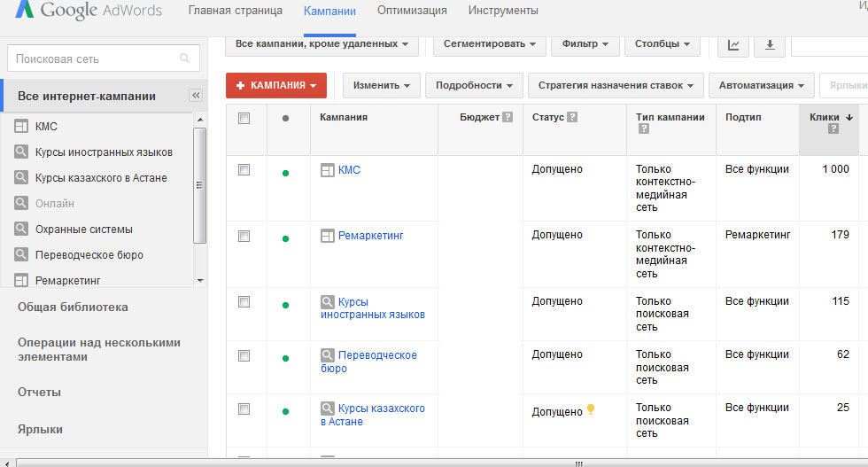Click the search magnifier in Поисковая сеть box
The image size is (868, 467).
184,59
